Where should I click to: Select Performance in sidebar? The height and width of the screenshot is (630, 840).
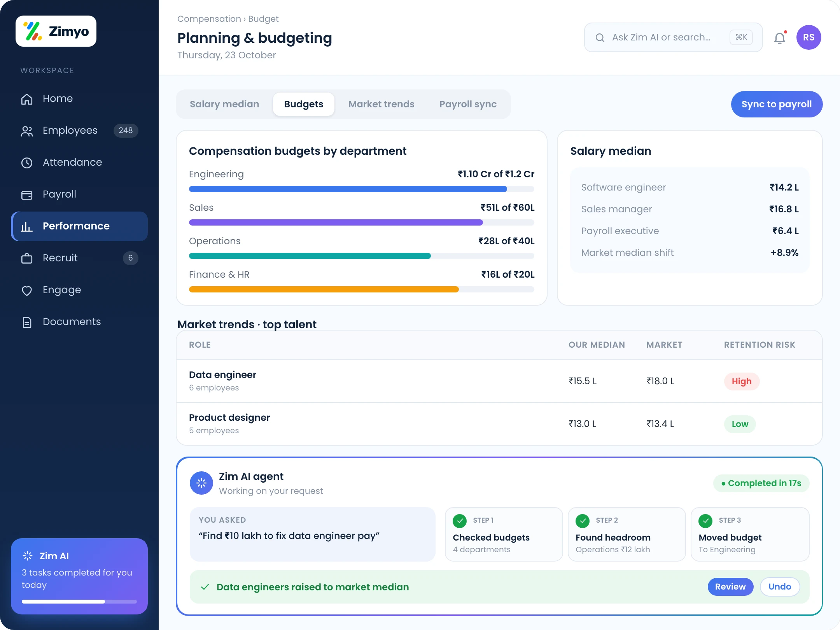pyautogui.click(x=79, y=226)
